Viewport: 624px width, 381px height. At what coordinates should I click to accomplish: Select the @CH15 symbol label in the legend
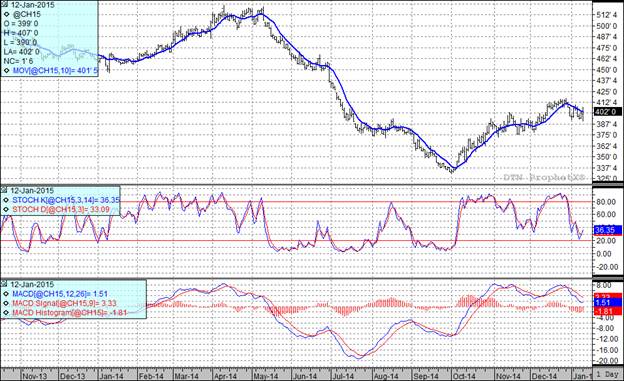click(x=27, y=15)
